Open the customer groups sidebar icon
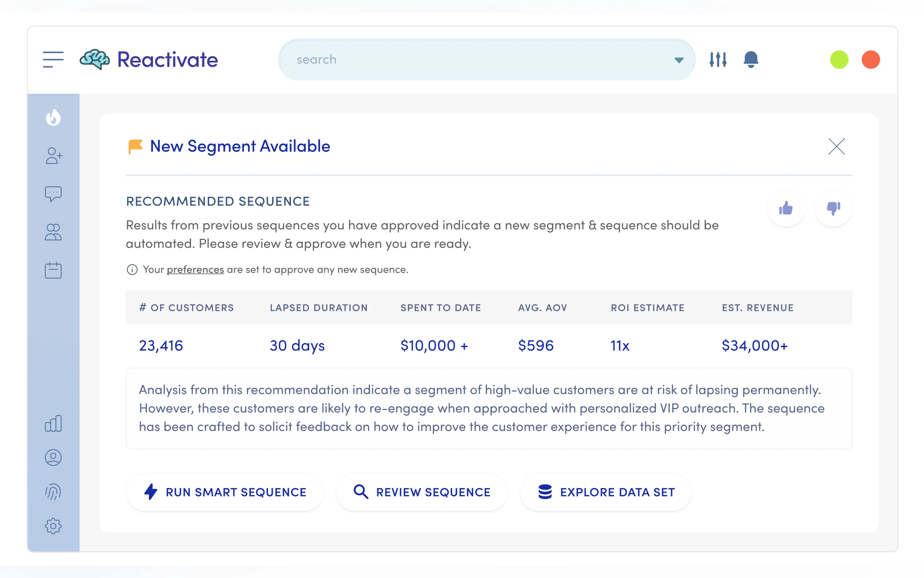924x578 pixels. coord(53,232)
